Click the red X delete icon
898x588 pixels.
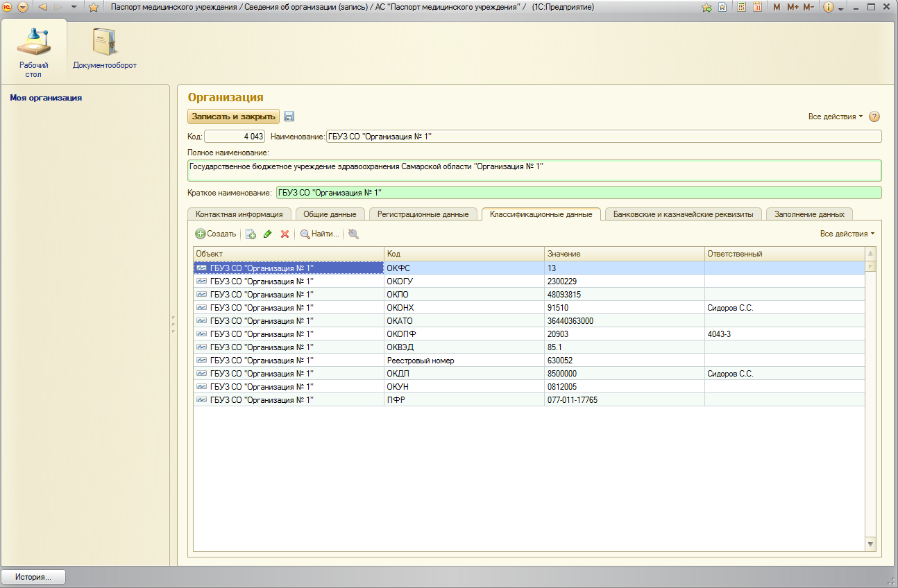coord(285,234)
